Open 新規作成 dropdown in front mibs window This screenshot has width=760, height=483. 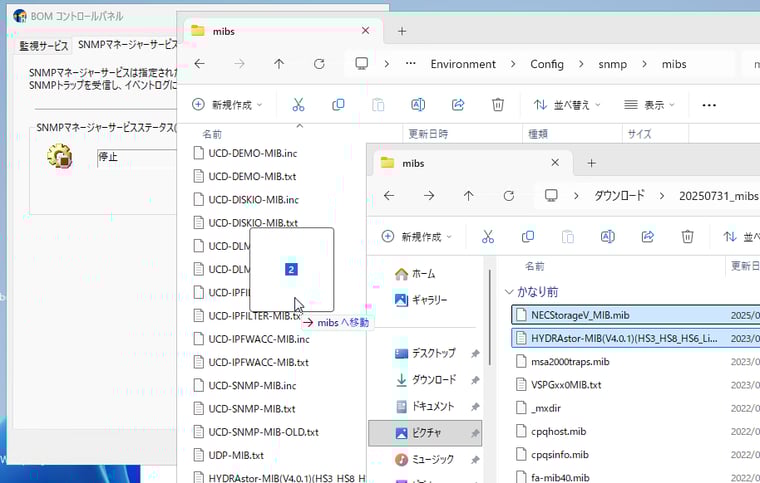417,236
